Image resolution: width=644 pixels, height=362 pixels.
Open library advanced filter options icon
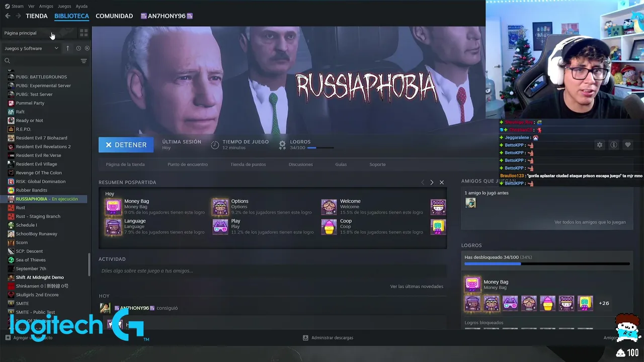point(84,61)
